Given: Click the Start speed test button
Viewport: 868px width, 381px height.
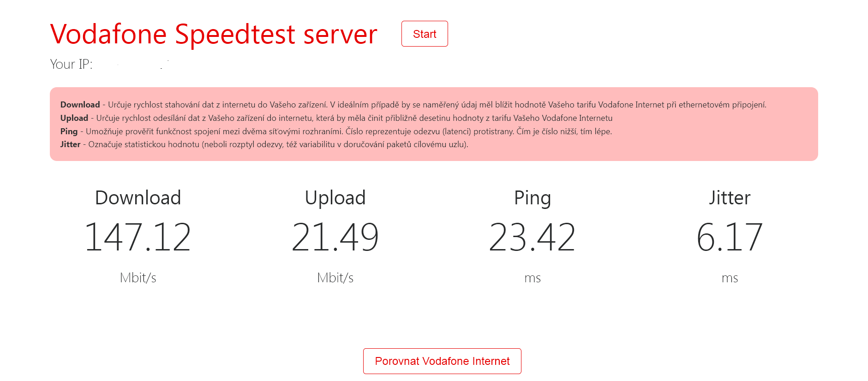Looking at the screenshot, I should tap(424, 34).
